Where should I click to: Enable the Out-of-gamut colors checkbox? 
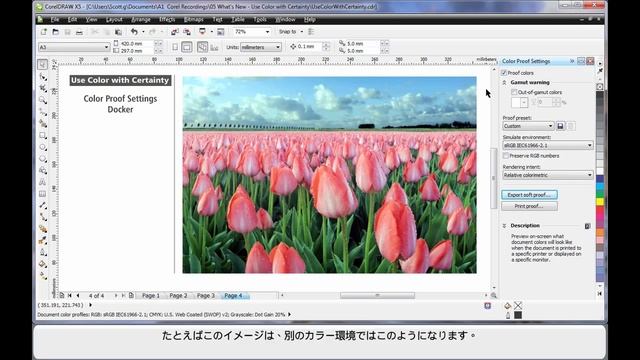pyautogui.click(x=514, y=92)
